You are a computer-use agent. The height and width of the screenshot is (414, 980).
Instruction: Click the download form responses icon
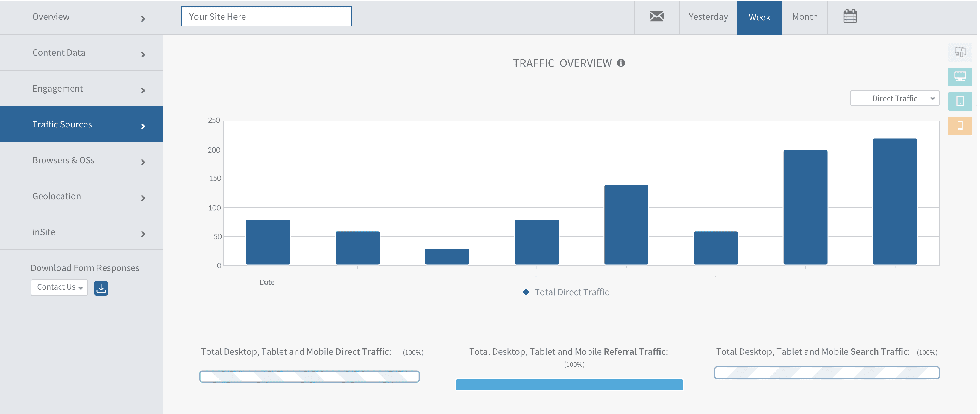pos(101,288)
